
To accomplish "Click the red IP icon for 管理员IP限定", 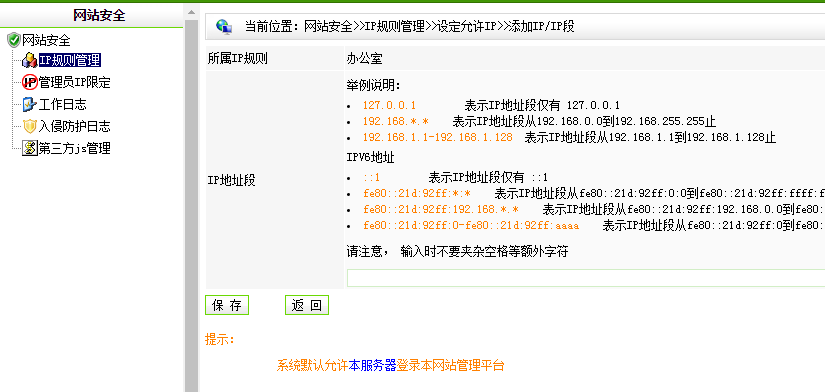I will (x=29, y=83).
